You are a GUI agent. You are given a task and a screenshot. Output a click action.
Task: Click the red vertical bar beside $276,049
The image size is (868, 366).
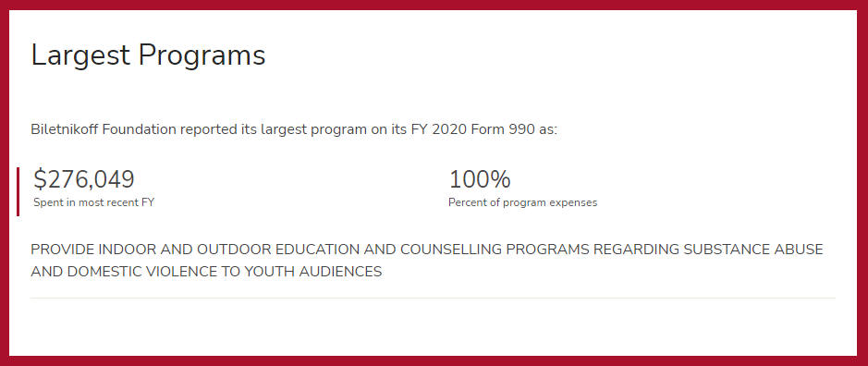18,191
